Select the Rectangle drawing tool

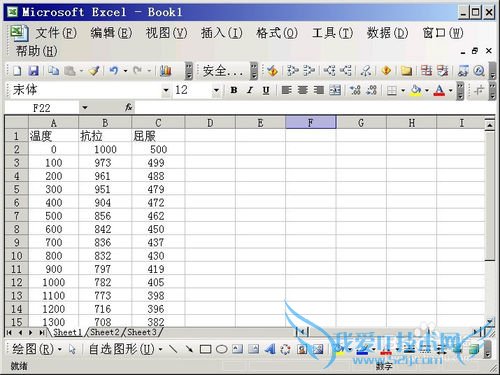tap(205, 349)
